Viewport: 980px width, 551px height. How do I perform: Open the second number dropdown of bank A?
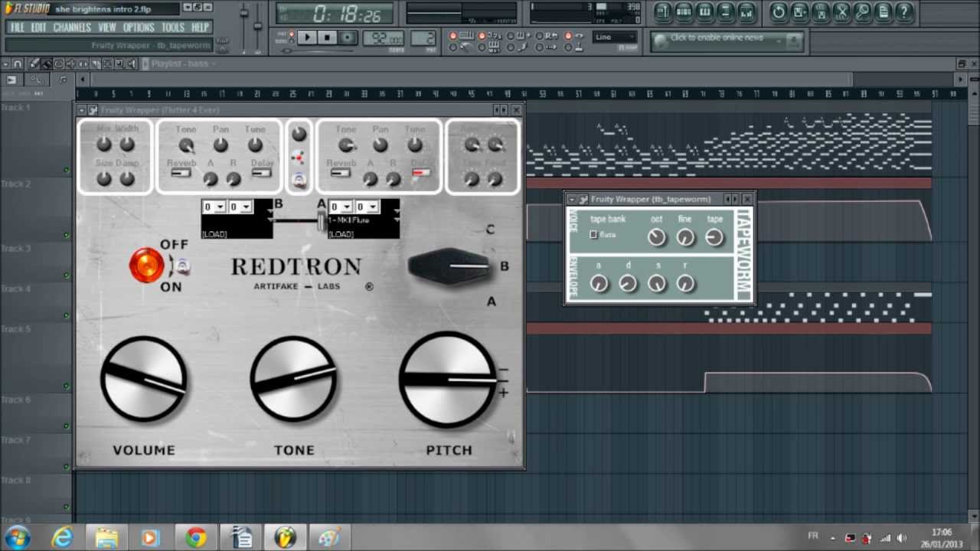click(367, 207)
